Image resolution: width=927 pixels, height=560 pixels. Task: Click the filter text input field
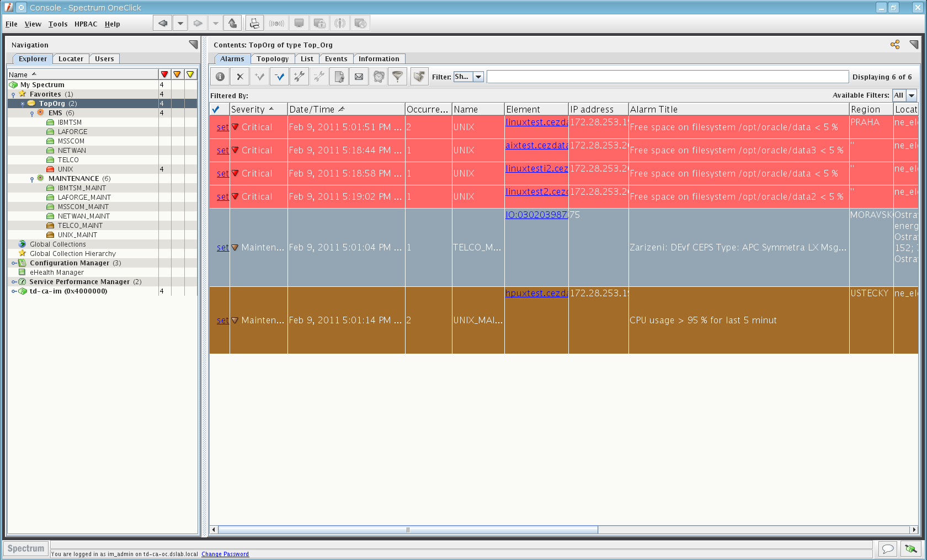point(668,77)
